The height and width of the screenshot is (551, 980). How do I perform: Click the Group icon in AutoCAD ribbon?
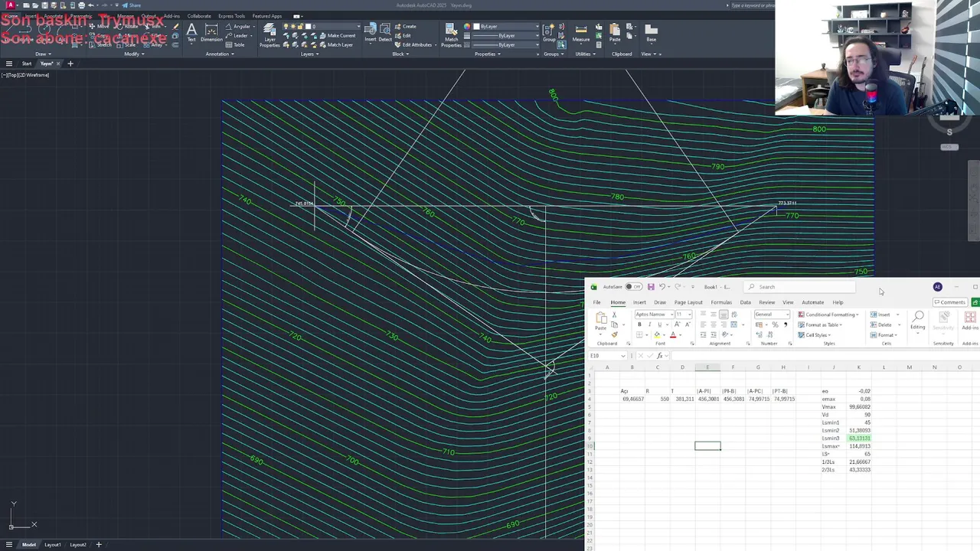point(549,32)
